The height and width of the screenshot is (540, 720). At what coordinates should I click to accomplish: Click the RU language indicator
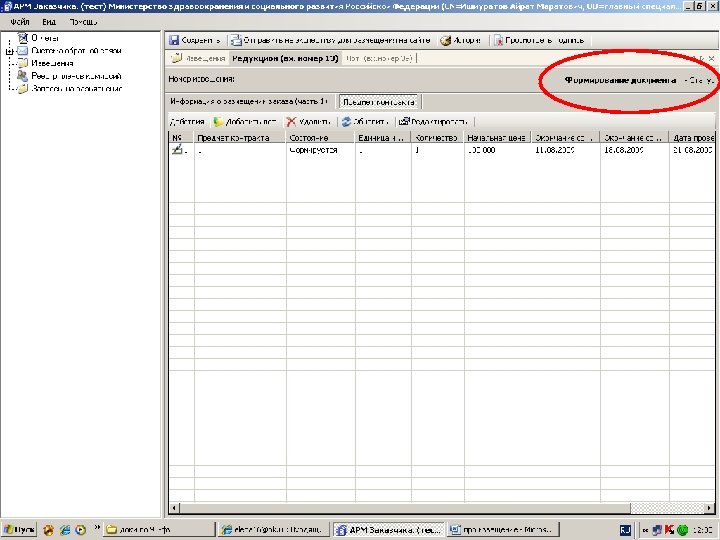(x=625, y=530)
